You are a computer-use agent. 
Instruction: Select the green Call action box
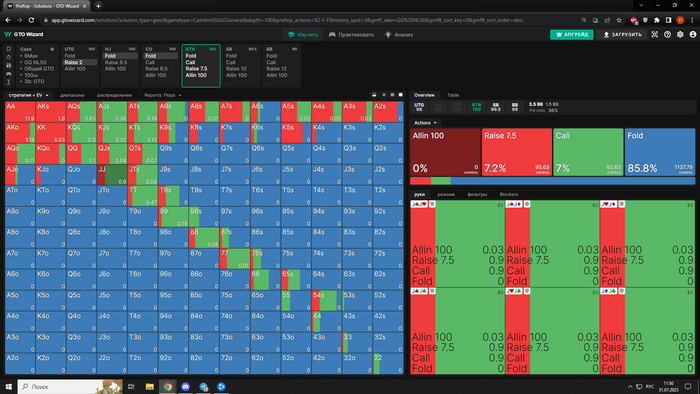(x=588, y=152)
